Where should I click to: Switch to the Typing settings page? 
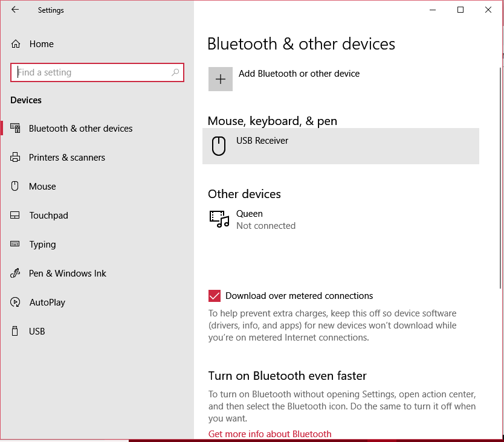tap(42, 244)
